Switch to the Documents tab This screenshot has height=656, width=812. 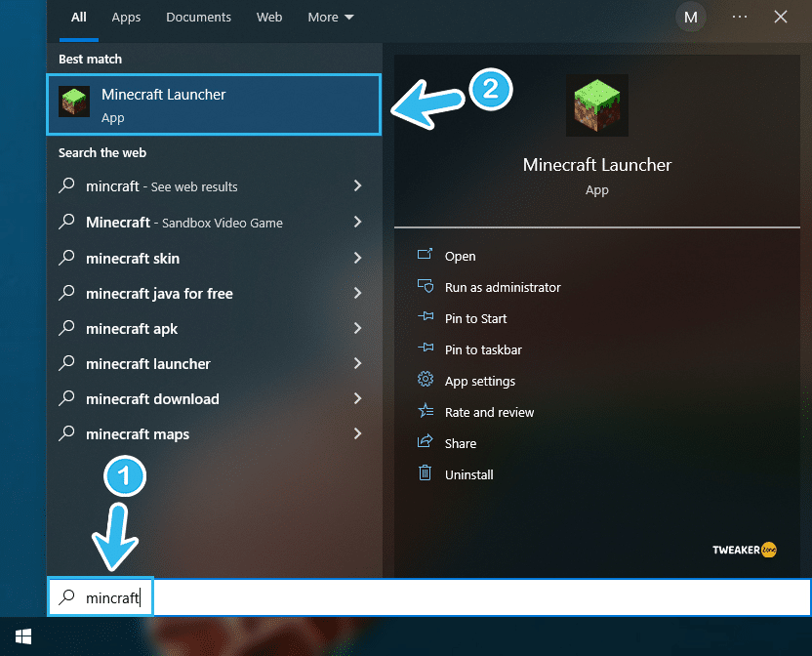coord(198,18)
